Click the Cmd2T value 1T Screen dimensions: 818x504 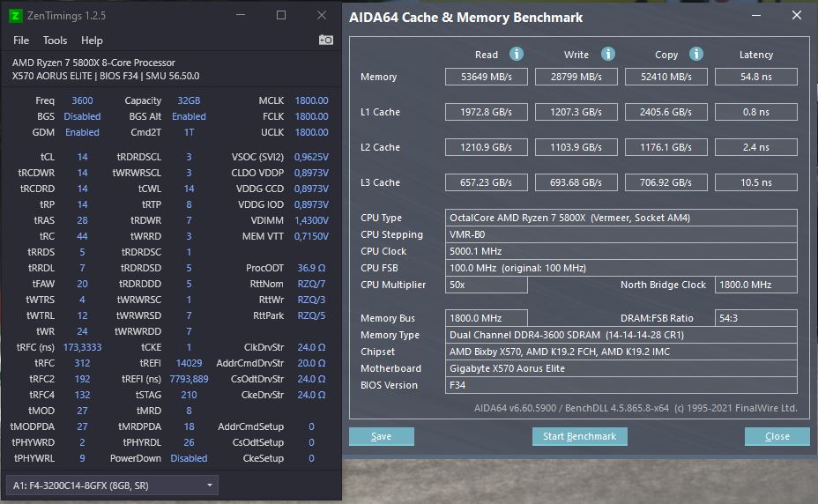[189, 132]
